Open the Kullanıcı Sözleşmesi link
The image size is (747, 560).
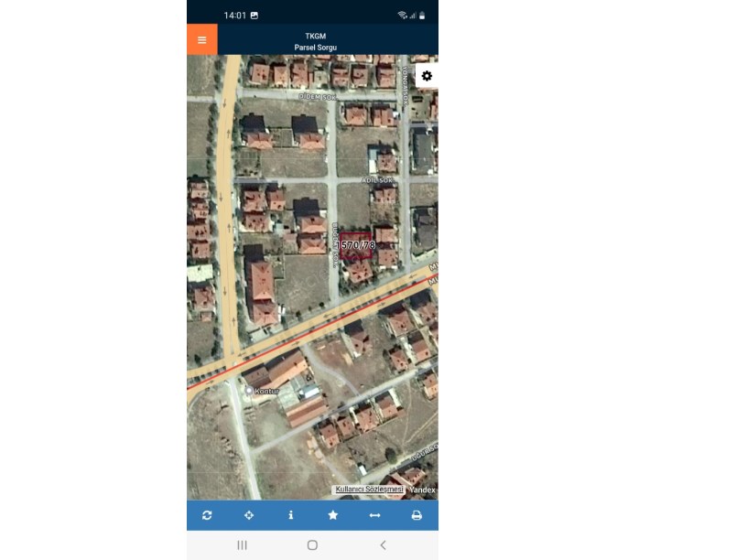[369, 490]
